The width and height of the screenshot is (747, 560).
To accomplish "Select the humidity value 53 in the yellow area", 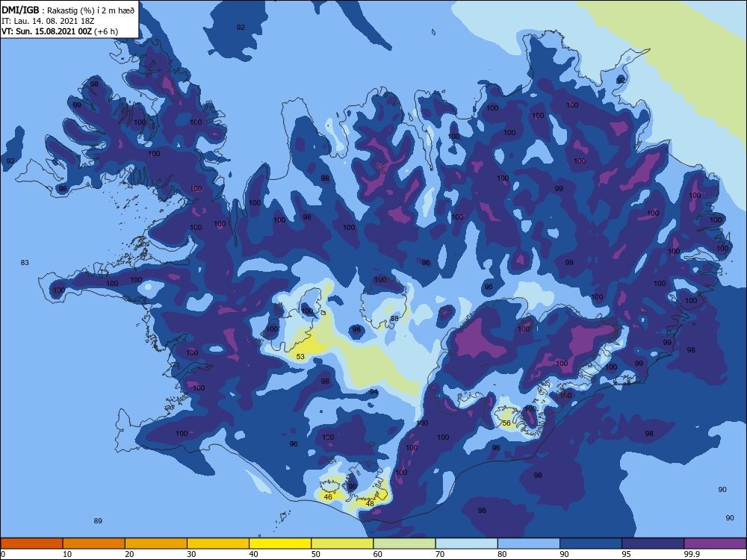I will (300, 356).
